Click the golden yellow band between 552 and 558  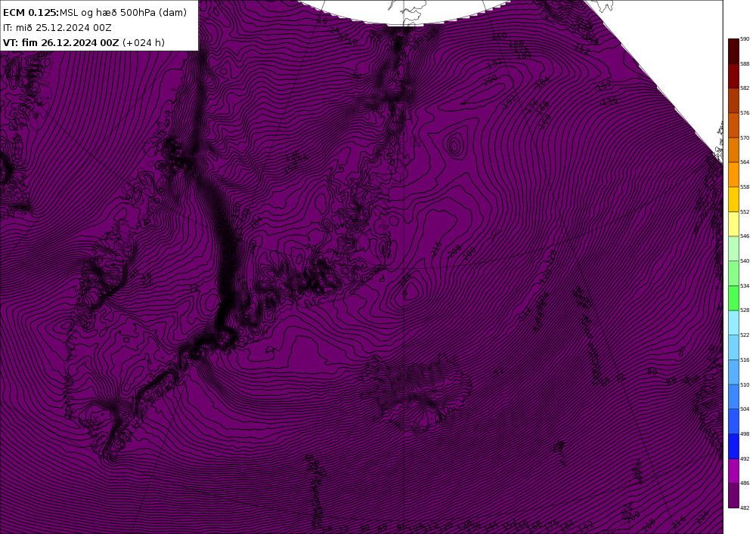733,199
